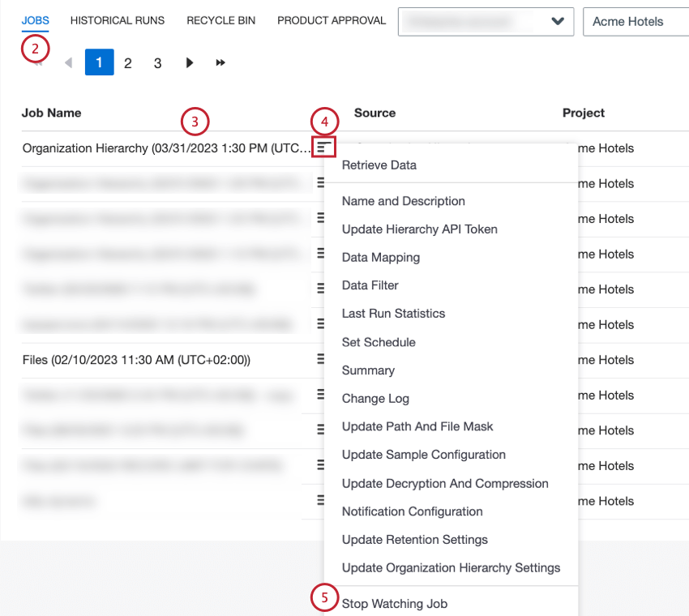
Task: Choose Stop Watching Job
Action: 395,604
